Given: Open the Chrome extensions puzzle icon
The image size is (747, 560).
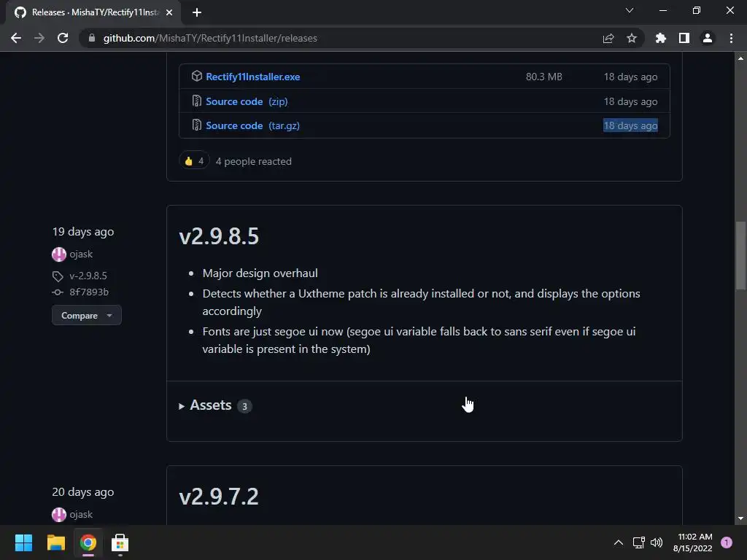Looking at the screenshot, I should [x=661, y=38].
